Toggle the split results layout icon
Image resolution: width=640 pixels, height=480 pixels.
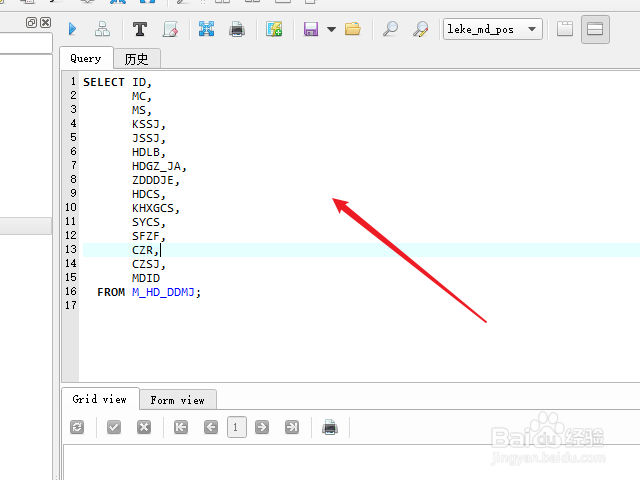tap(595, 29)
